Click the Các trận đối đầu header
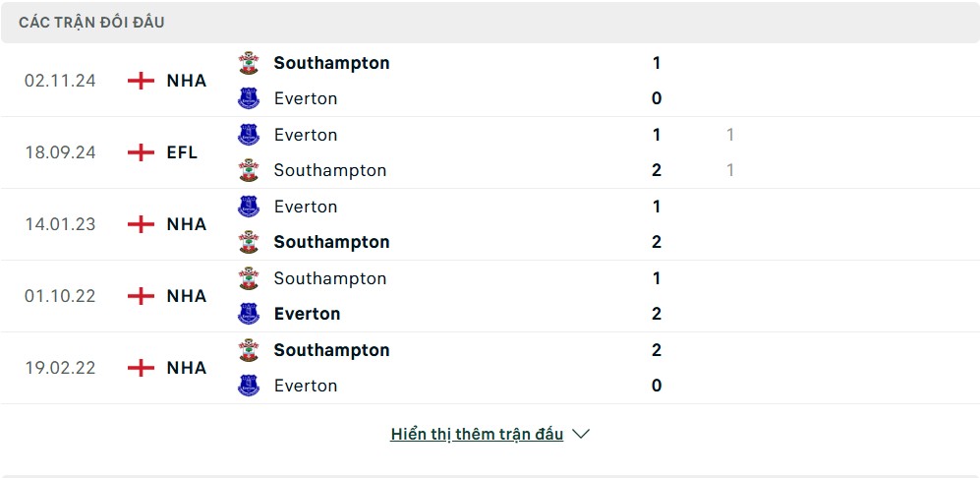980x478 pixels. 91,23
